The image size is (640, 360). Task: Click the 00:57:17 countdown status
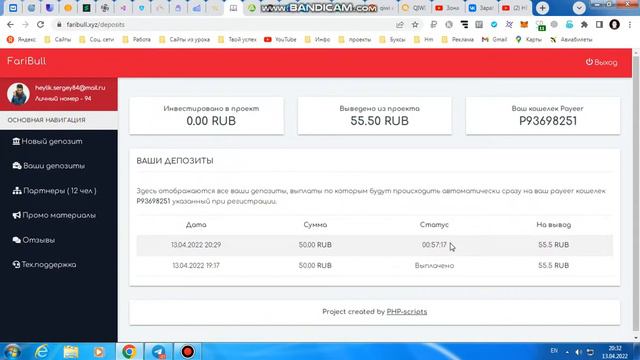(x=434, y=245)
